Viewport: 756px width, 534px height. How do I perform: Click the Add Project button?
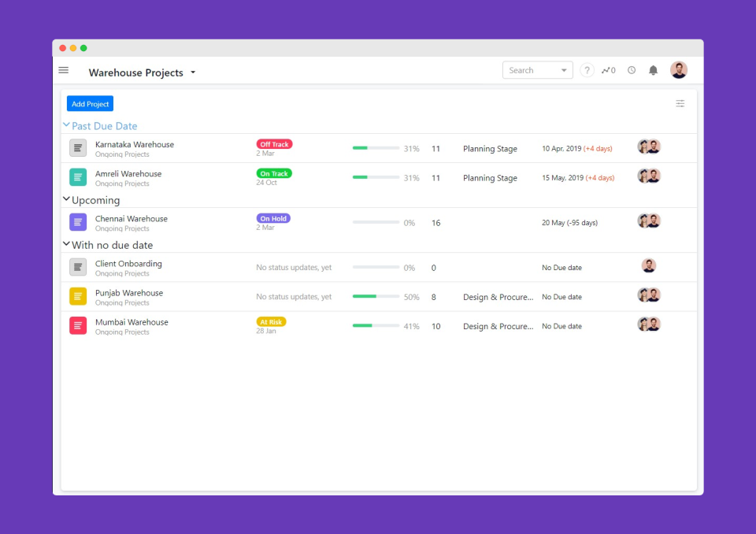tap(89, 103)
